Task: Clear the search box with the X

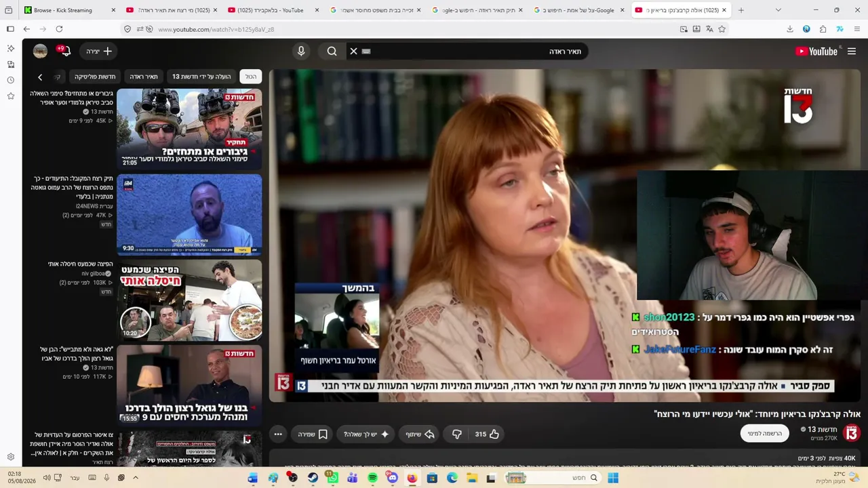Action: click(353, 51)
